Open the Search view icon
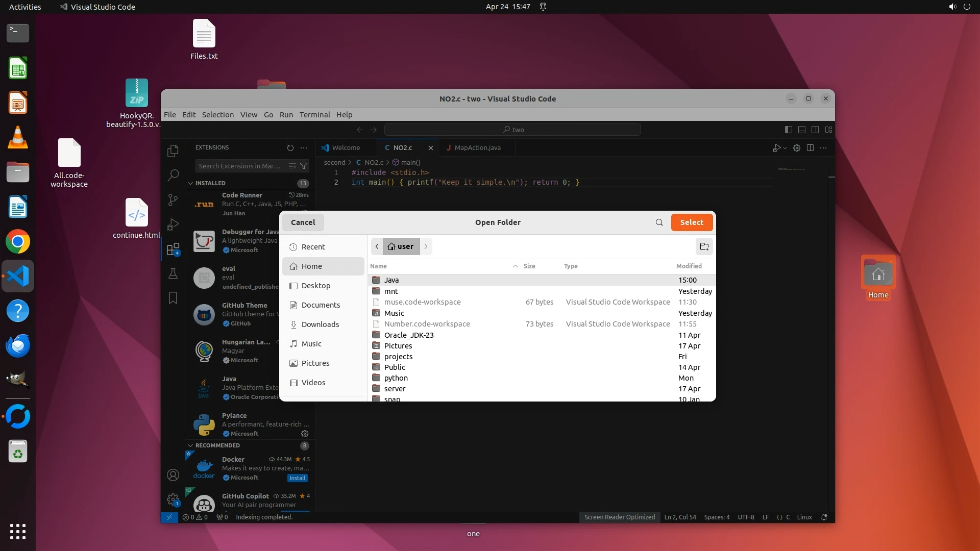 pos(173,176)
